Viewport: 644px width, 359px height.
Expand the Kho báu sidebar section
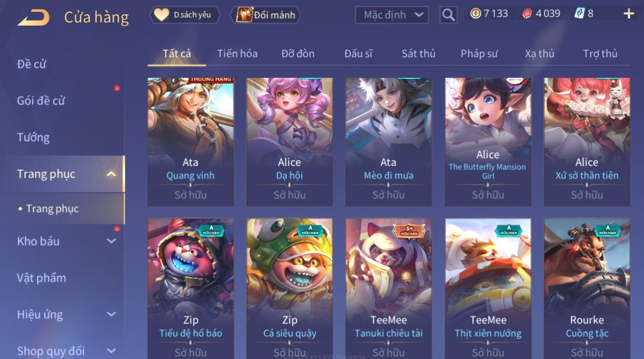pyautogui.click(x=111, y=241)
